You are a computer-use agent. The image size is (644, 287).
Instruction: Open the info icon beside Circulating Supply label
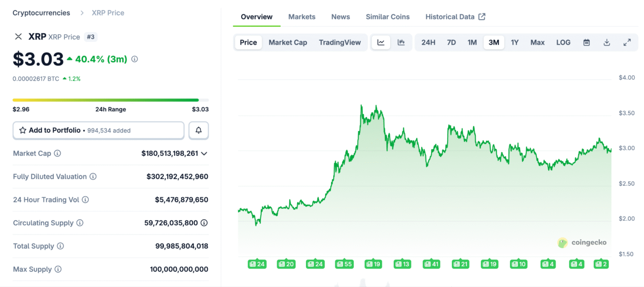(80, 223)
